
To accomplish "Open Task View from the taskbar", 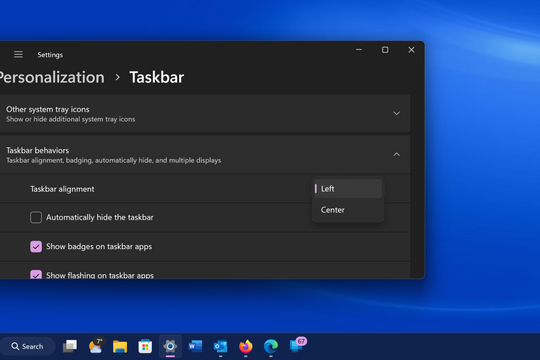I will (x=70, y=346).
